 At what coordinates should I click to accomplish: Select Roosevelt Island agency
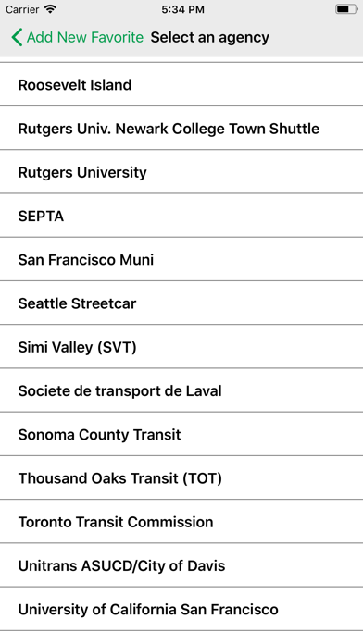pyautogui.click(x=181, y=84)
